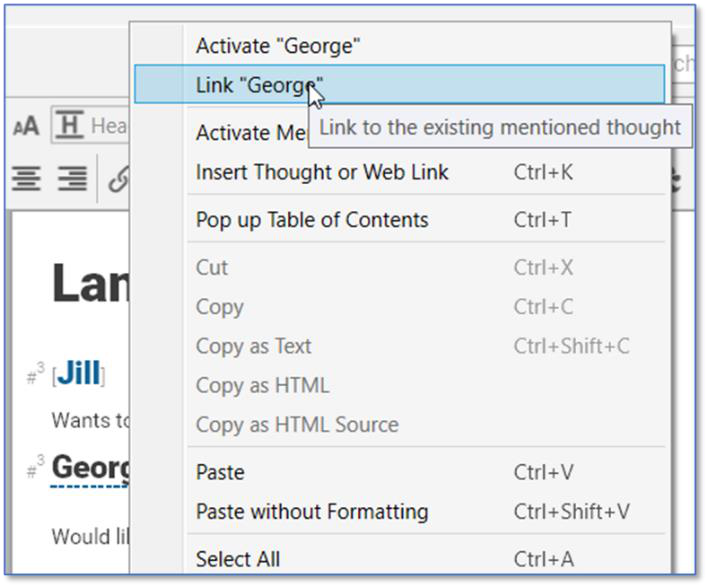
Task: Click the link chain icon in toolbar
Action: tap(119, 180)
